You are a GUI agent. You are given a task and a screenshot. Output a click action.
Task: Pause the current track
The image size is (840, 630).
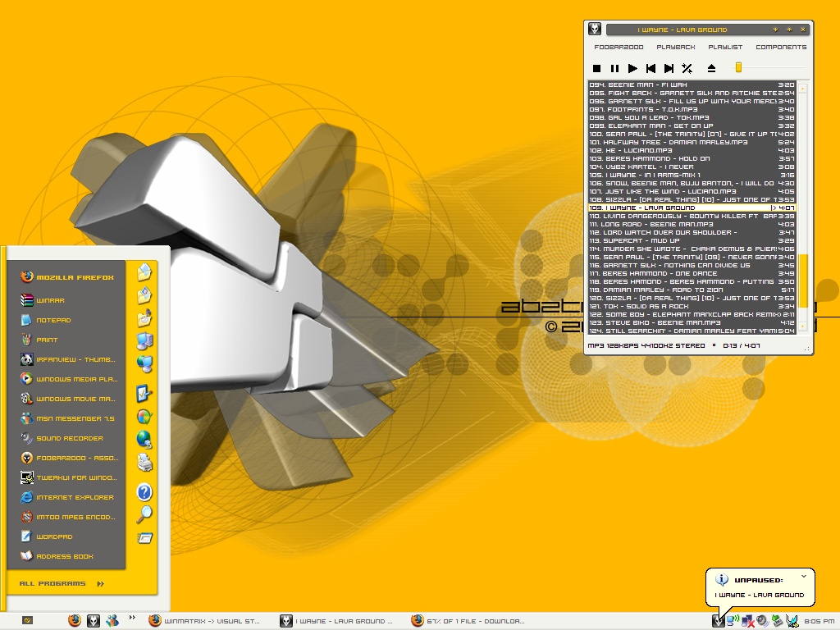coord(614,68)
